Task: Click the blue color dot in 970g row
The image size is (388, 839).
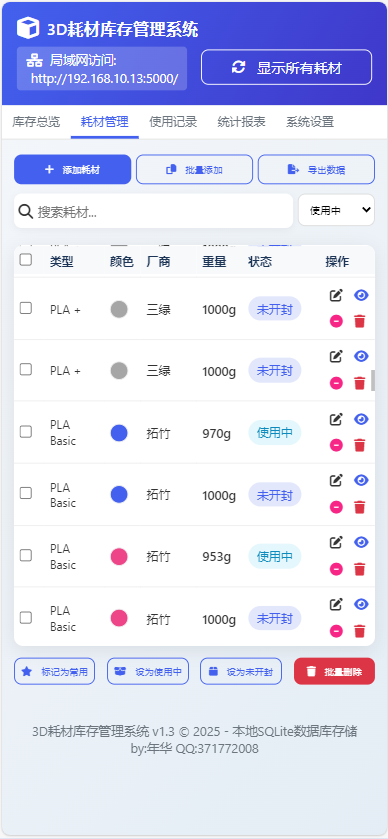Action: click(x=119, y=433)
